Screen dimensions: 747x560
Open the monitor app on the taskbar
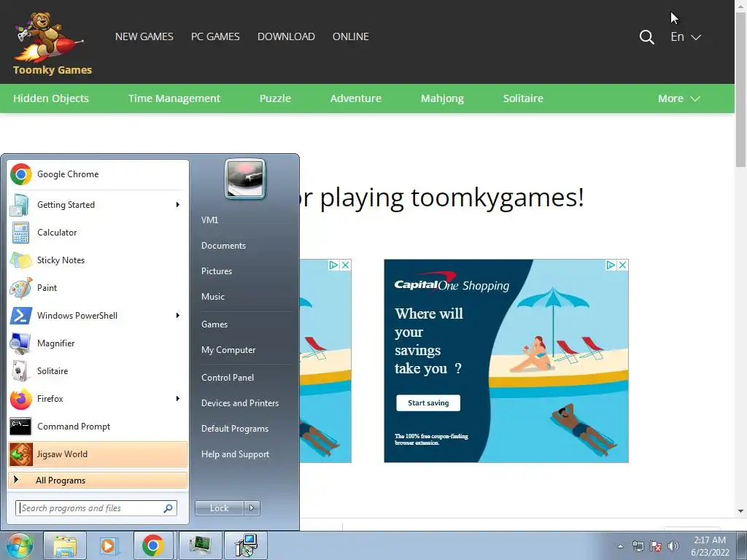coord(200,545)
